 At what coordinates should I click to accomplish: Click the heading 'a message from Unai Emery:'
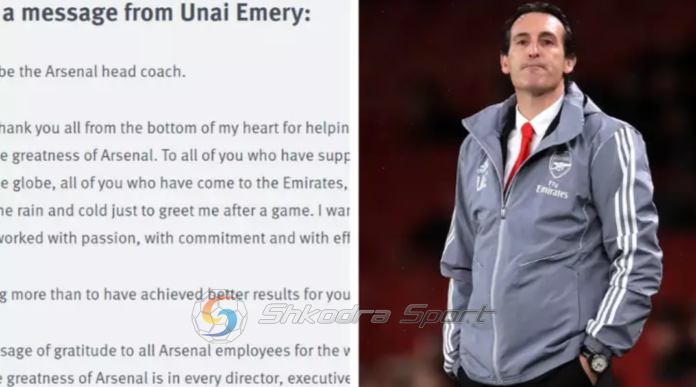pyautogui.click(x=155, y=12)
